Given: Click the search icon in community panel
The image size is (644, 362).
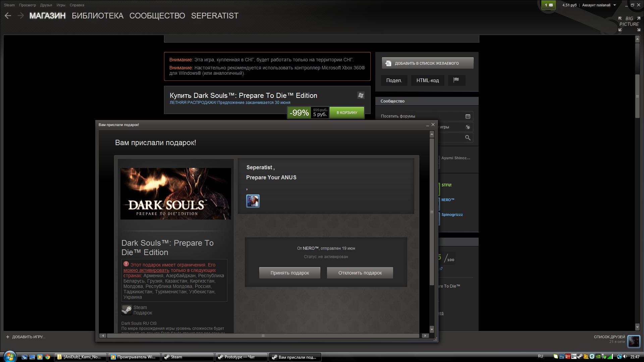Looking at the screenshot, I should [x=468, y=137].
